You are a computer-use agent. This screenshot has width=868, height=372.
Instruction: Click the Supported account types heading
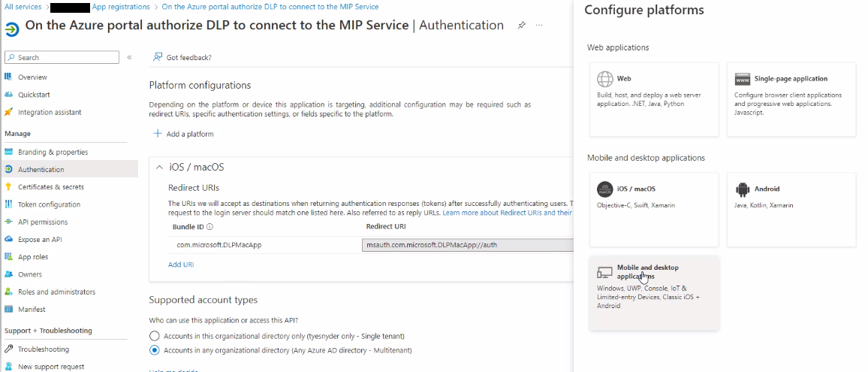(203, 300)
